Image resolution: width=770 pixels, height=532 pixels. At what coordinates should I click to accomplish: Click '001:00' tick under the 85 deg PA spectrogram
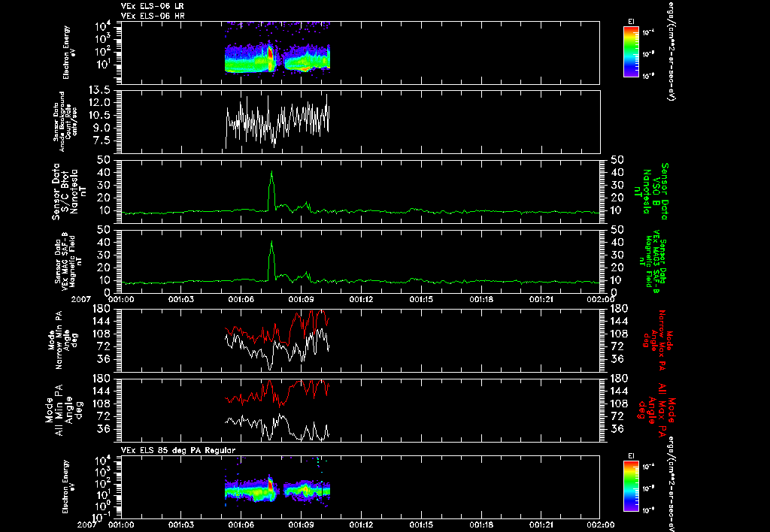coord(121,524)
